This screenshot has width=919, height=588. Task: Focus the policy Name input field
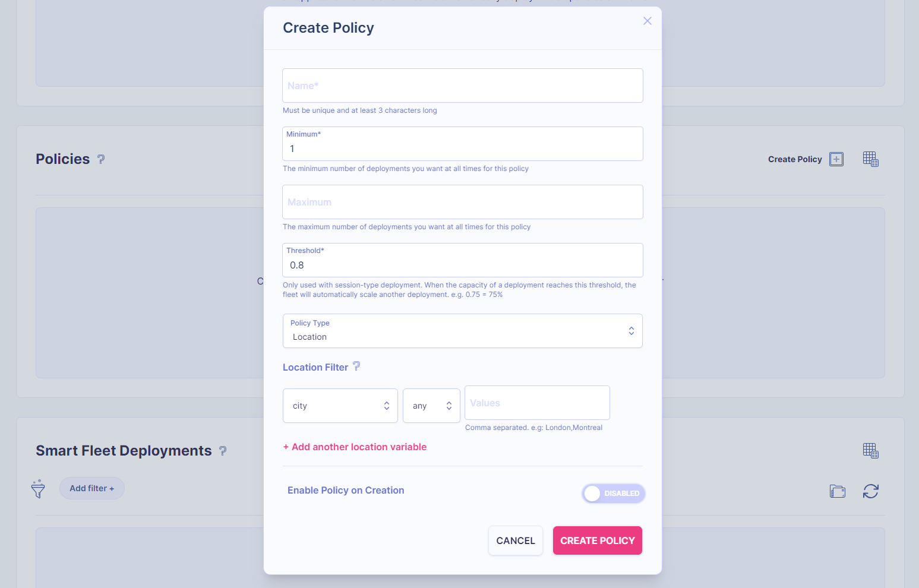[462, 86]
